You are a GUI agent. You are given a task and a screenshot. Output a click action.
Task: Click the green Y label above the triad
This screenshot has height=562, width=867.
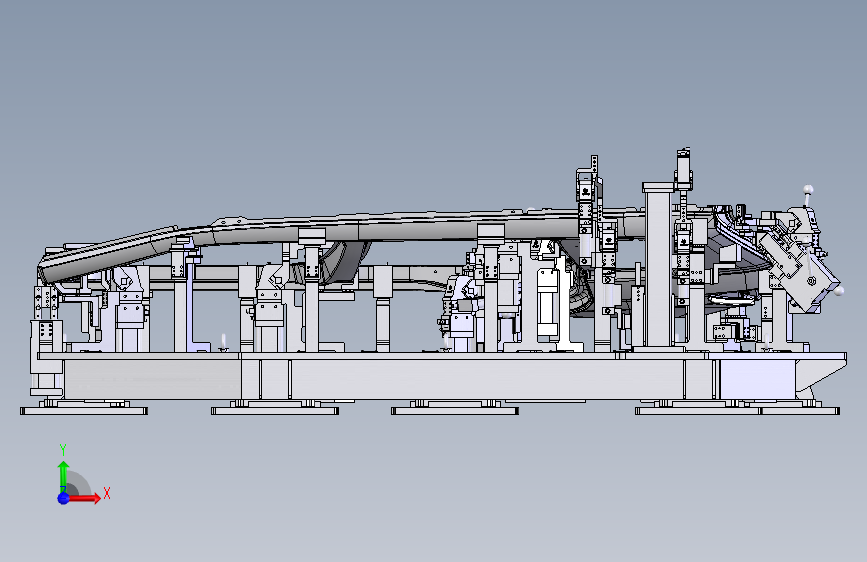[x=63, y=450]
